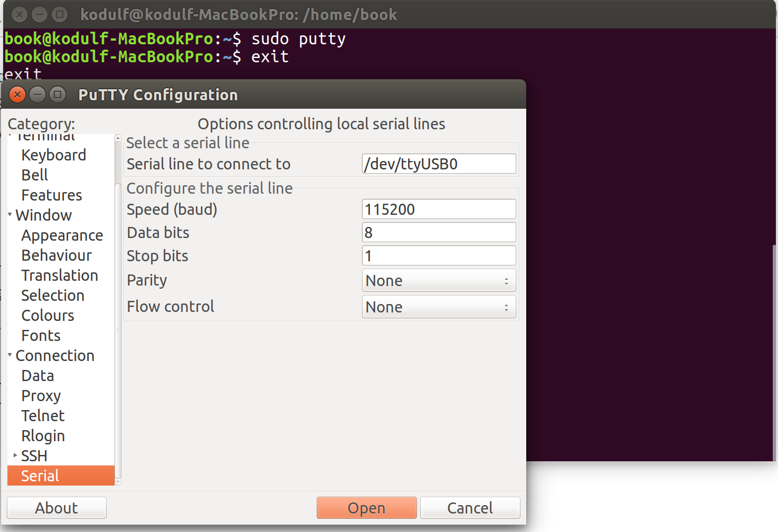
Task: Select the Serial category in sidebar
Action: tap(40, 476)
